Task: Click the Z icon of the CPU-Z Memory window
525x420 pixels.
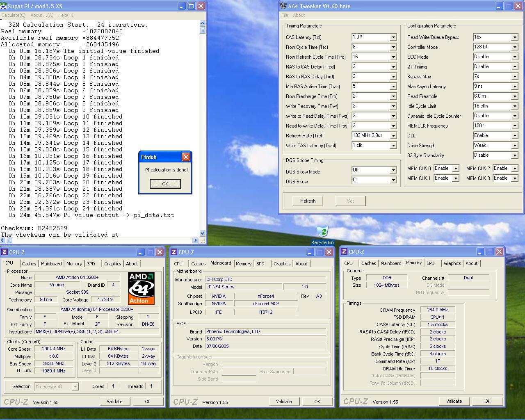Action: coord(344,251)
